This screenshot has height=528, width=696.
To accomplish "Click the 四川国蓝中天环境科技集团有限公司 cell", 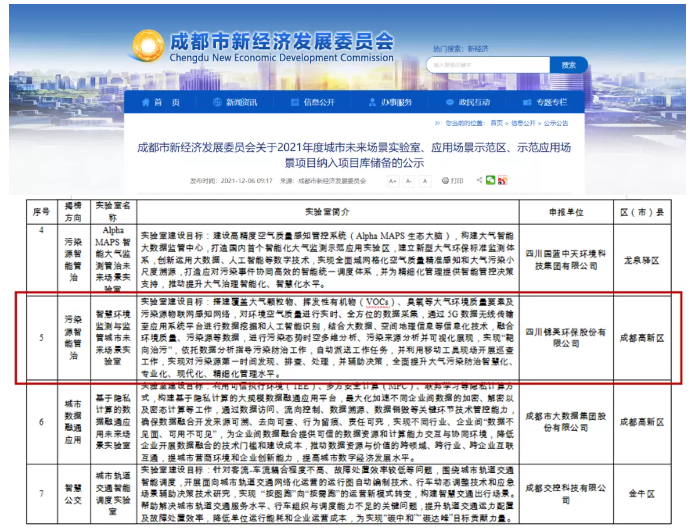I will click(566, 260).
